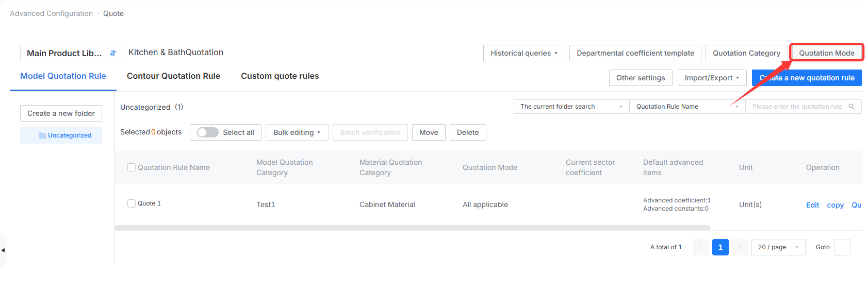Open Other settings

coord(641,78)
